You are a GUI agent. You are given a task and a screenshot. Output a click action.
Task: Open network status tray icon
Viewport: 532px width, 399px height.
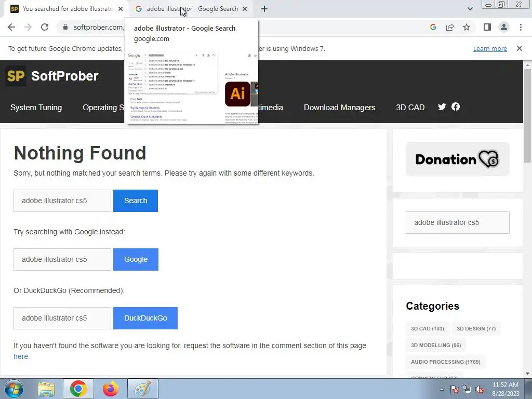467,390
